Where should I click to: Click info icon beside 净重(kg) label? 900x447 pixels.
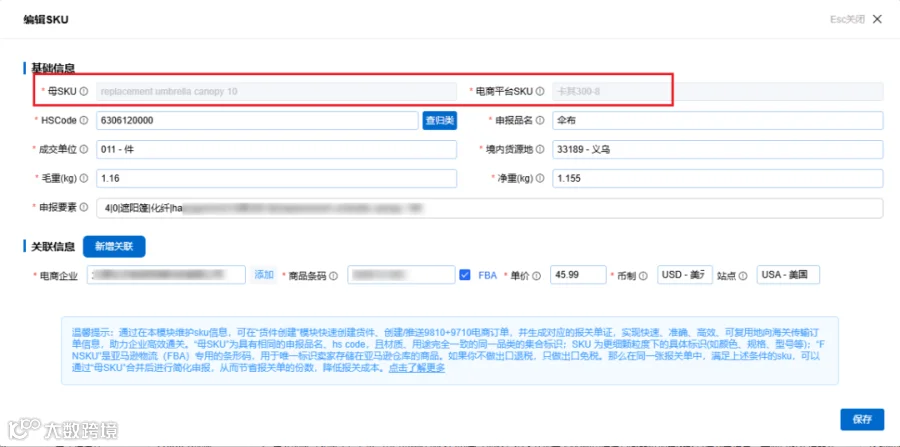(540, 178)
